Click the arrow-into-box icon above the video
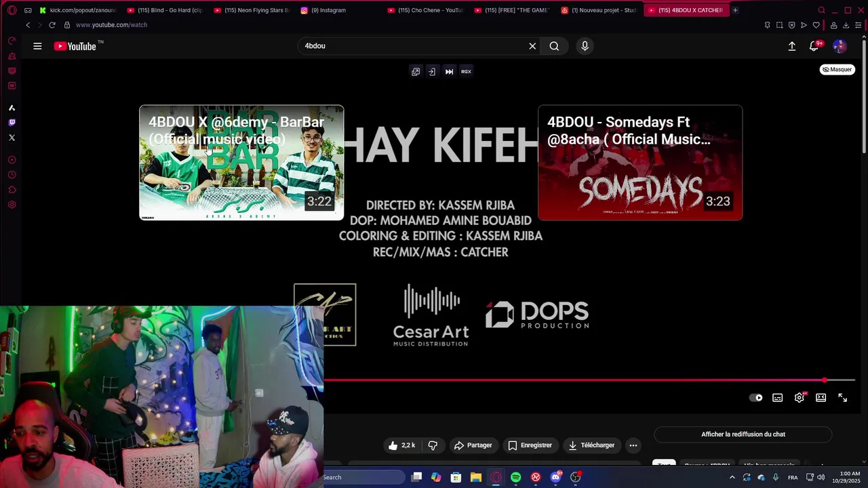The height and width of the screenshot is (488, 868). coord(432,71)
